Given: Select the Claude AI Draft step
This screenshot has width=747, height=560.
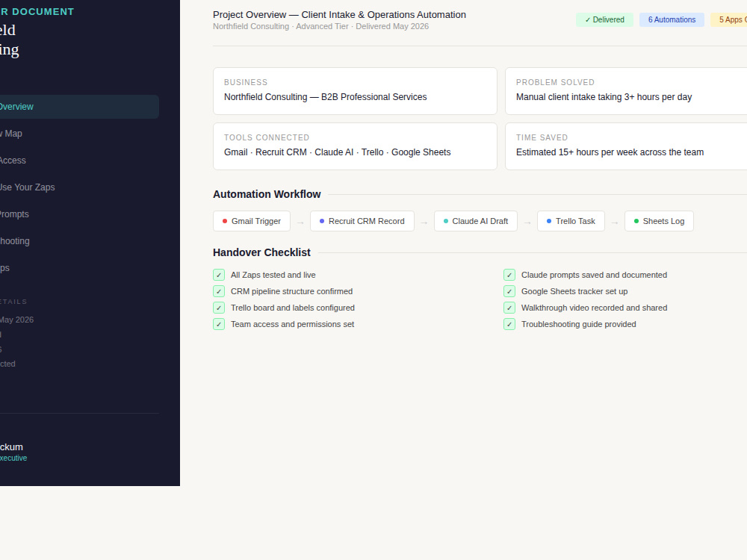Looking at the screenshot, I should (x=475, y=221).
